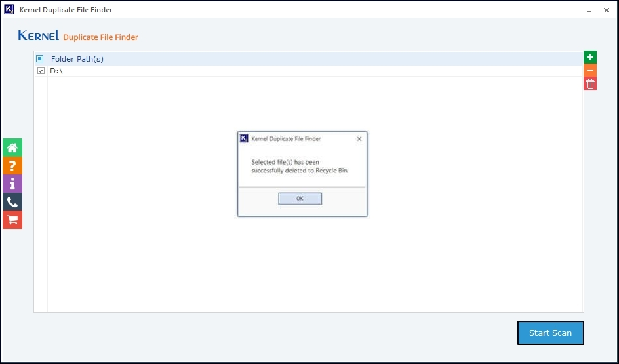Click the red trash bin icon
This screenshot has height=364, width=619.
coord(589,83)
